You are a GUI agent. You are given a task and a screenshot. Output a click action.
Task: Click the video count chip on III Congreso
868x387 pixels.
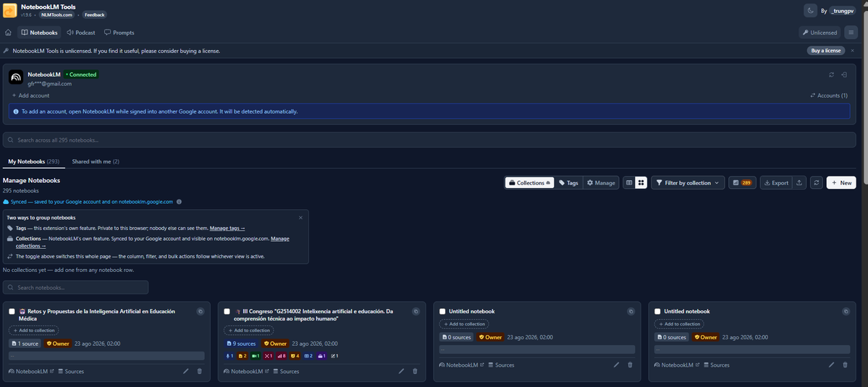(x=256, y=355)
